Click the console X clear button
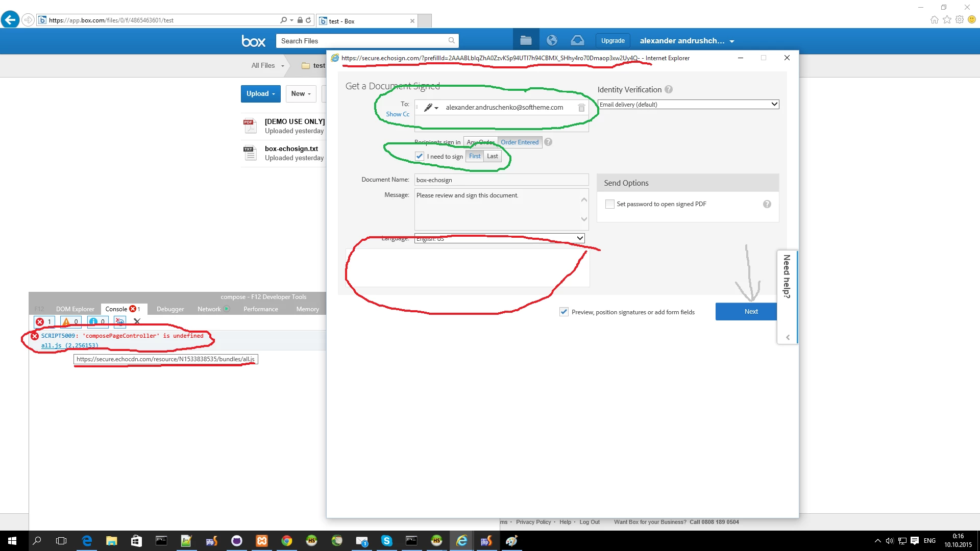Viewport: 980px width, 551px height. (137, 321)
